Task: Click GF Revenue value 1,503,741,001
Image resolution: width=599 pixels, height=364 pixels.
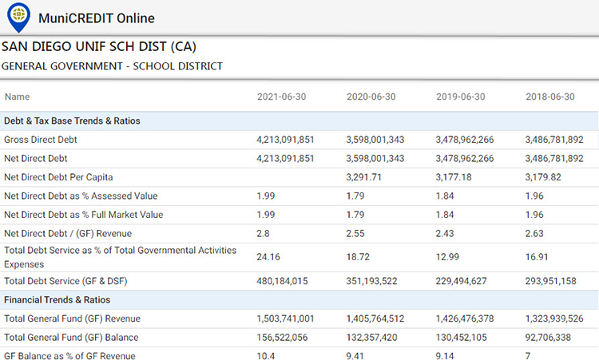Action: click(285, 318)
